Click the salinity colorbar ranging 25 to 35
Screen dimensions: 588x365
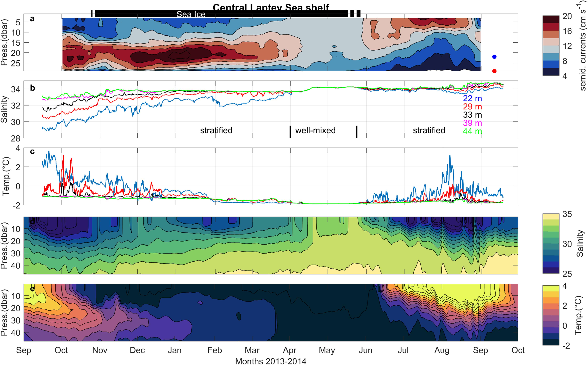click(551, 244)
